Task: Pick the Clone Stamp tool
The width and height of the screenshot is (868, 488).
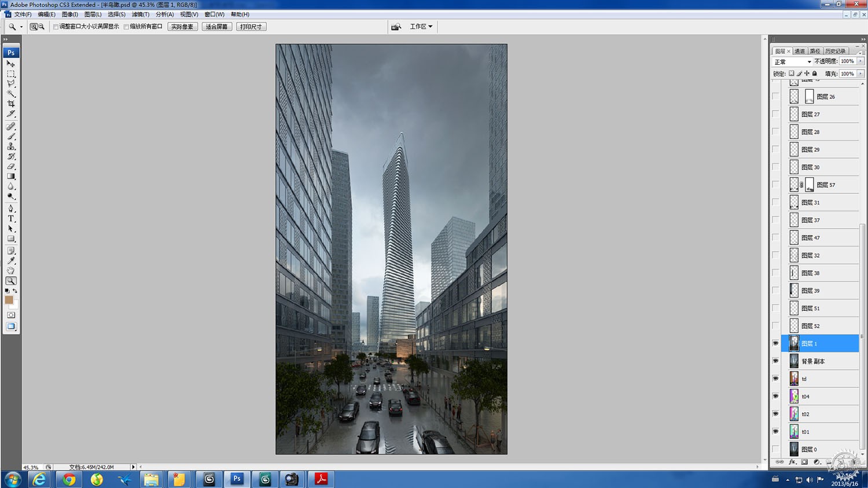Action: click(11, 146)
